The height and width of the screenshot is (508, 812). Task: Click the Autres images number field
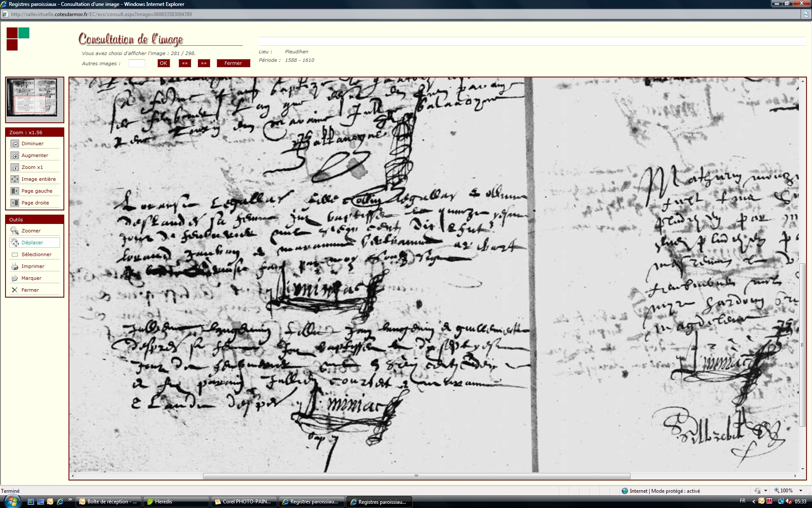(x=137, y=63)
